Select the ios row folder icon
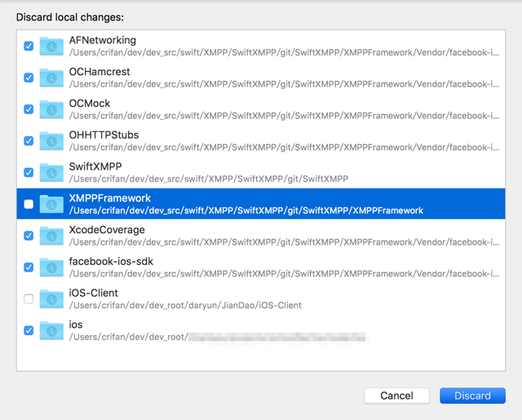This screenshot has width=522, height=420. tap(51, 331)
